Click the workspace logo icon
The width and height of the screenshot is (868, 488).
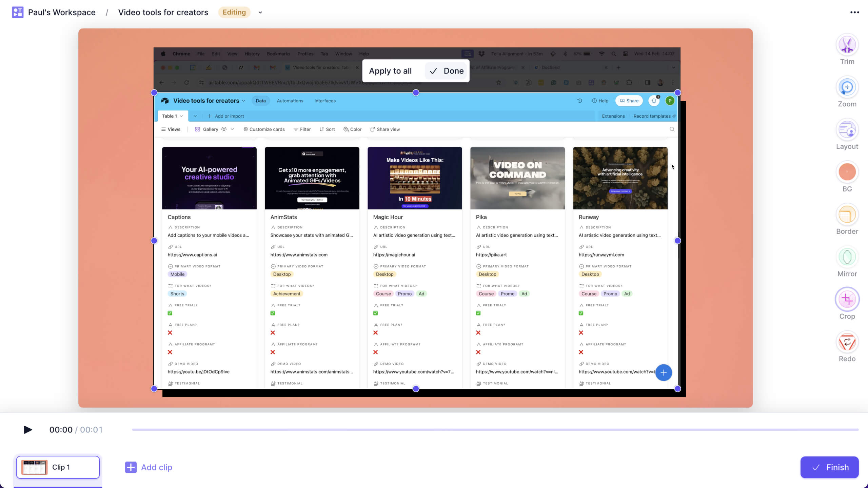(x=18, y=13)
